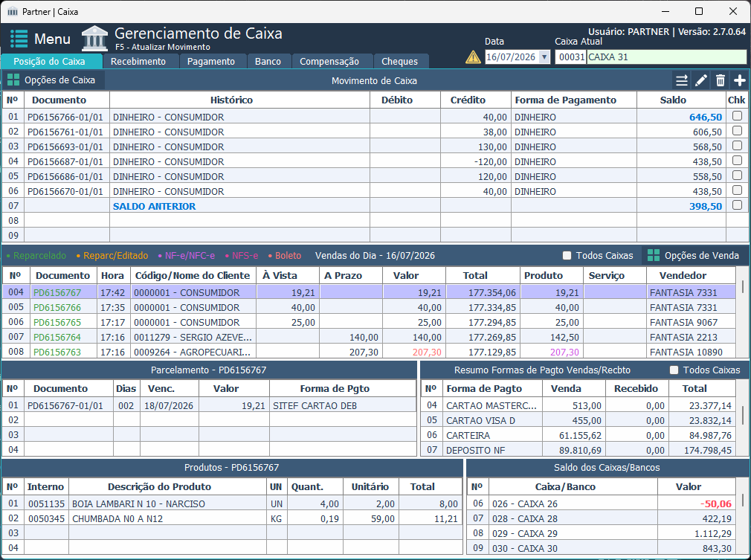This screenshot has width=751, height=560.
Task: Click the Opções de Caixa grid icon
Action: 13,80
